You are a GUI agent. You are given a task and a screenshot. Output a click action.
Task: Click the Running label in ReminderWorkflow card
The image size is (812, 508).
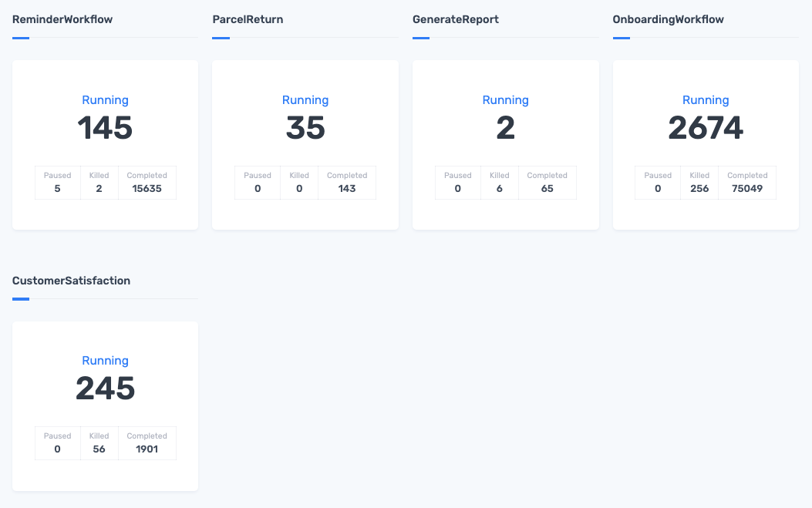tap(105, 100)
